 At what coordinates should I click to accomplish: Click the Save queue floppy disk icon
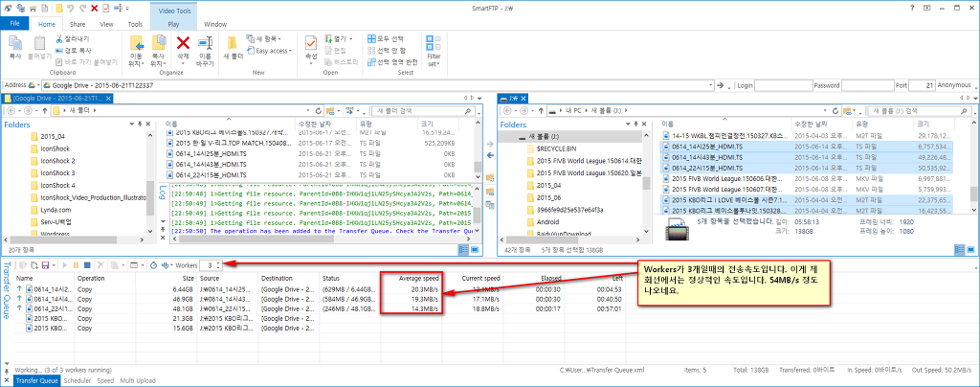coord(46,264)
